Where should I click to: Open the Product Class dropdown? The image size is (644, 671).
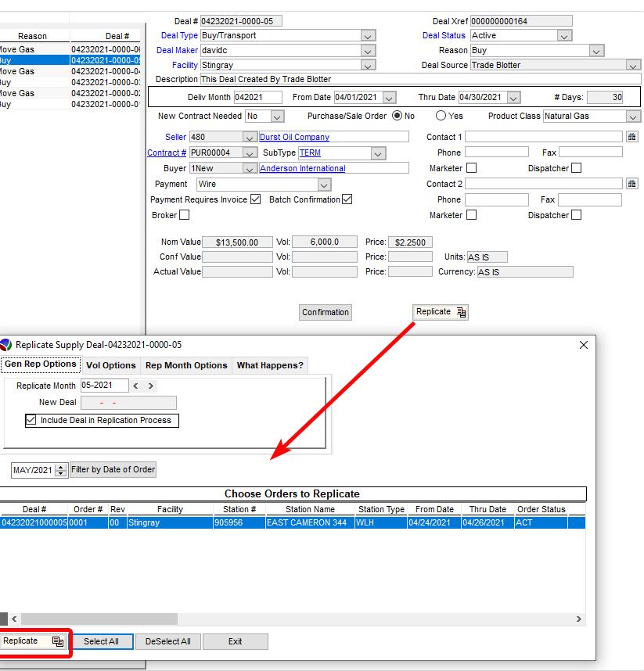[632, 116]
